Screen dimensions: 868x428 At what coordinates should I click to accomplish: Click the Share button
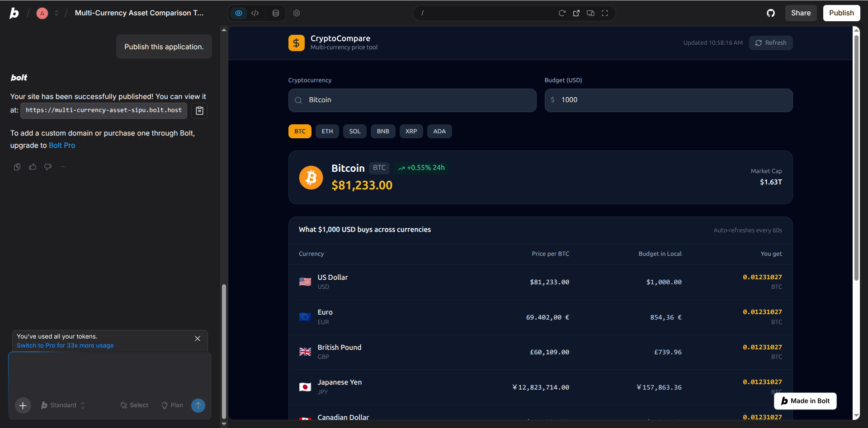click(801, 13)
